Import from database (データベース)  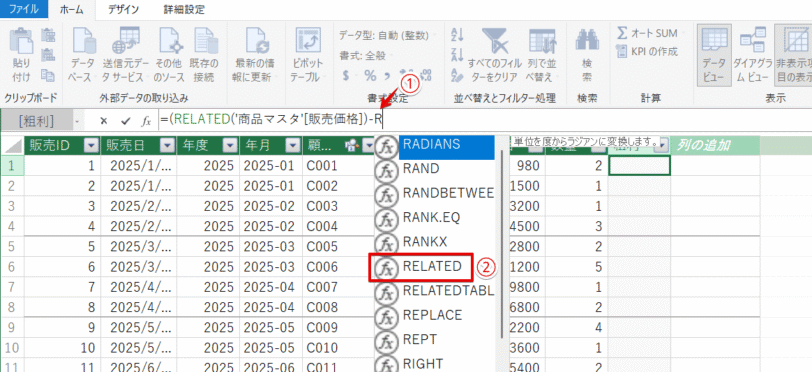[x=82, y=54]
